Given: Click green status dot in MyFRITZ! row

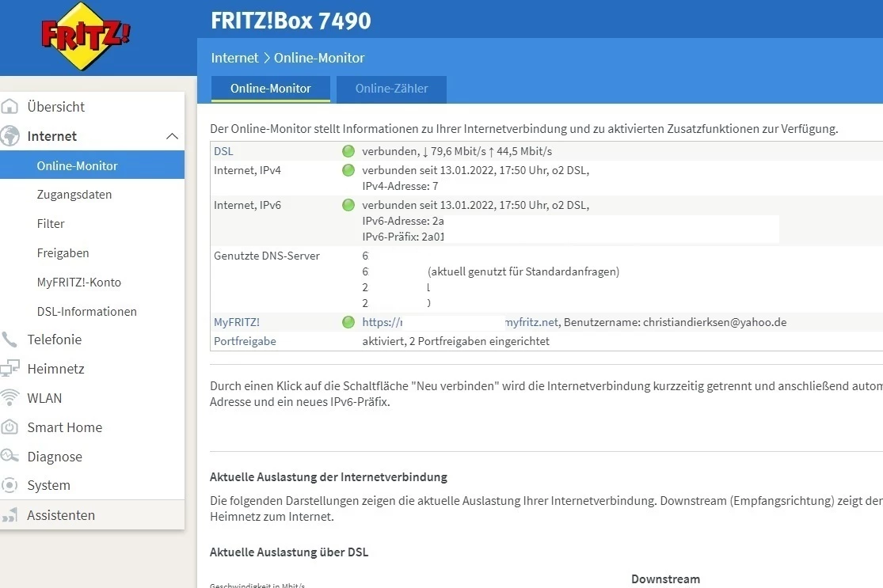Looking at the screenshot, I should 348,322.
